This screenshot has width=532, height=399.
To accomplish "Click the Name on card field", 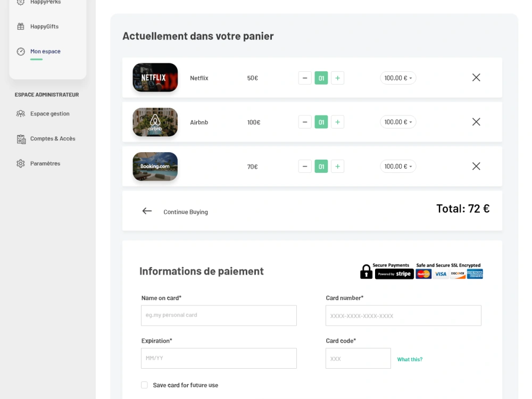I will tap(219, 315).
